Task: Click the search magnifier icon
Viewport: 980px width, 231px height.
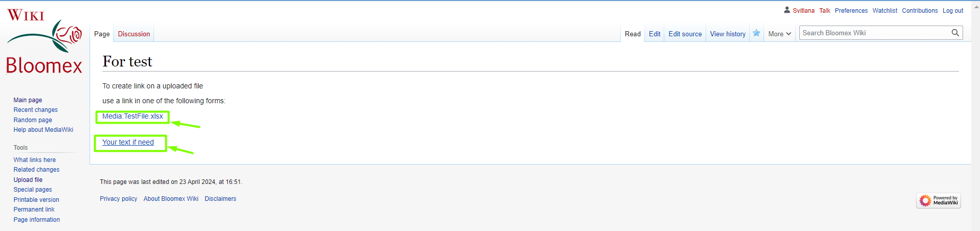Action: 955,33
